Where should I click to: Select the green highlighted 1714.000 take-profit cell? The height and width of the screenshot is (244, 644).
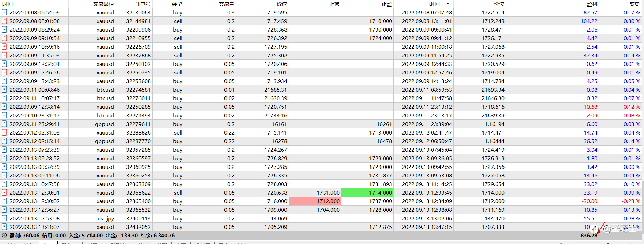click(x=367, y=193)
